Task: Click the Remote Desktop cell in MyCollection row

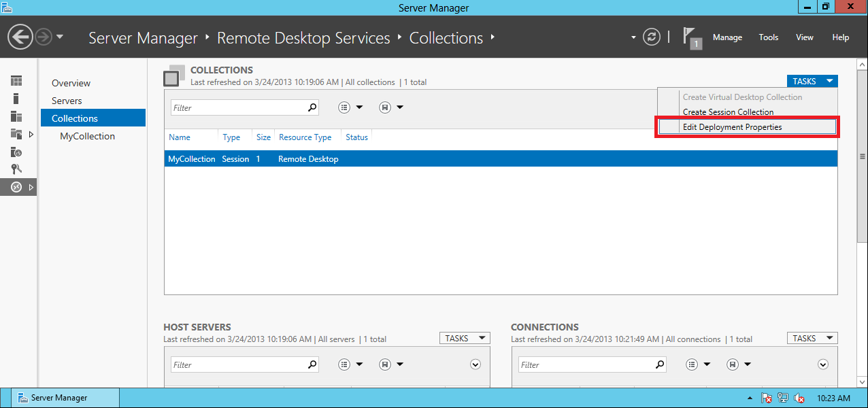Action: coord(308,159)
